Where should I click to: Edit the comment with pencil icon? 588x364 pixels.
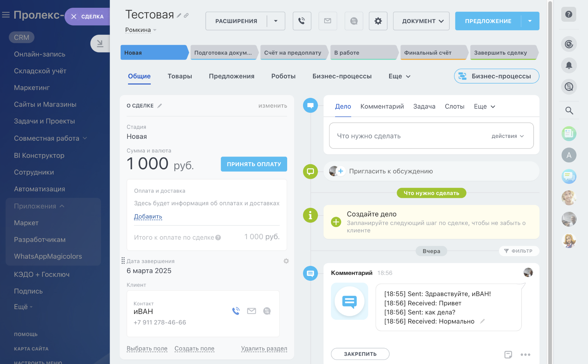click(x=482, y=321)
